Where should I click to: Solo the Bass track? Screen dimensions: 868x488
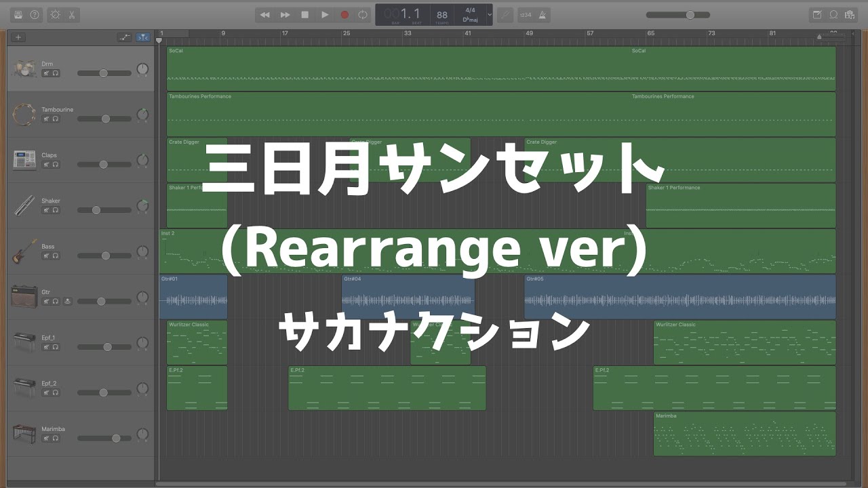[x=56, y=256]
